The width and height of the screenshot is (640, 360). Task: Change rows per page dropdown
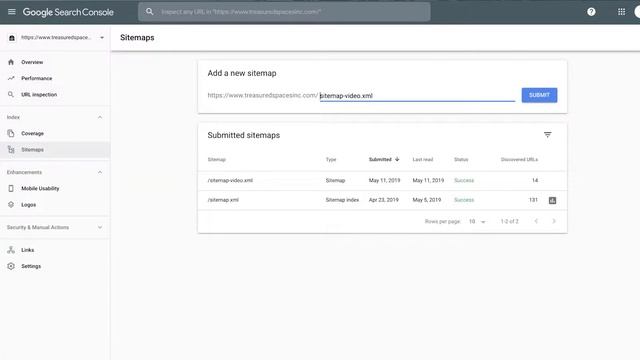tap(477, 222)
